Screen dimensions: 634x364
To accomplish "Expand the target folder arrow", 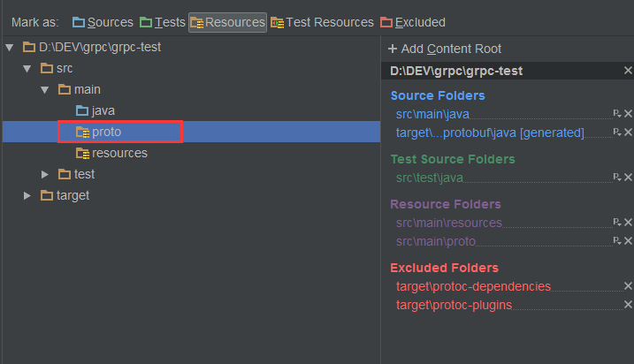I will [x=27, y=195].
